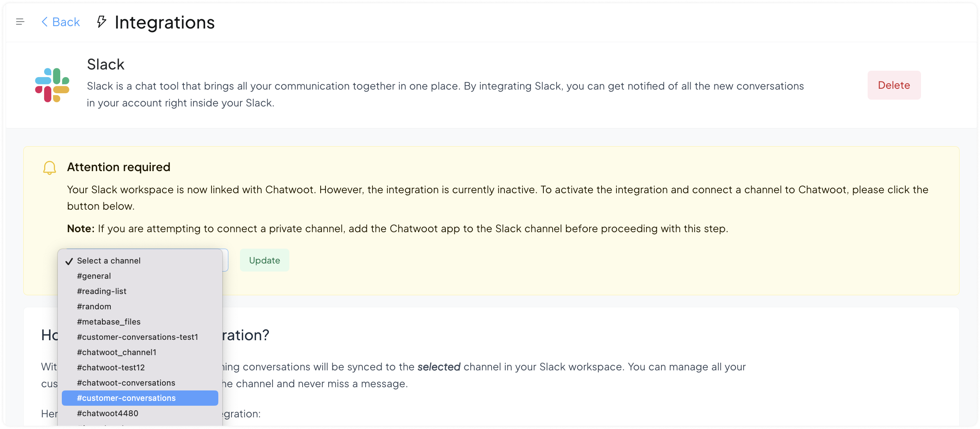Click the Update button

click(x=264, y=260)
